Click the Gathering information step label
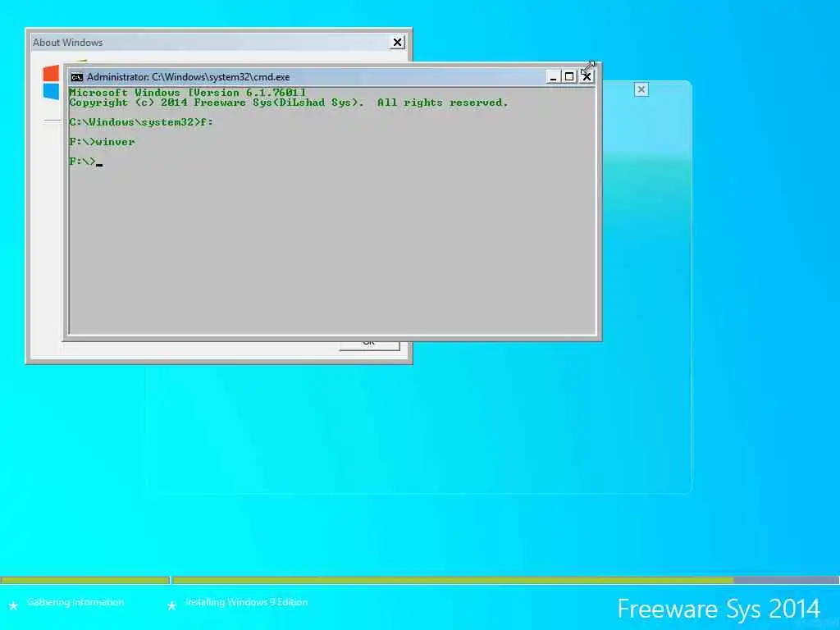The image size is (840, 630). pos(75,602)
